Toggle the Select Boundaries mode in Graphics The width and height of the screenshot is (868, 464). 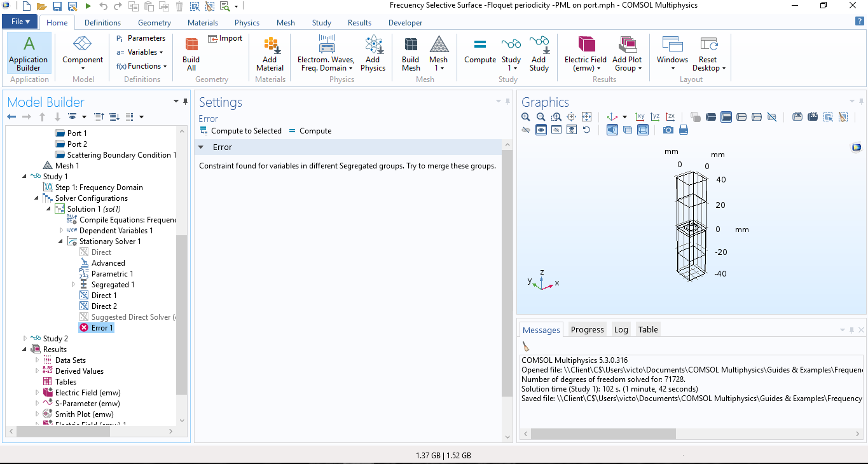point(726,117)
